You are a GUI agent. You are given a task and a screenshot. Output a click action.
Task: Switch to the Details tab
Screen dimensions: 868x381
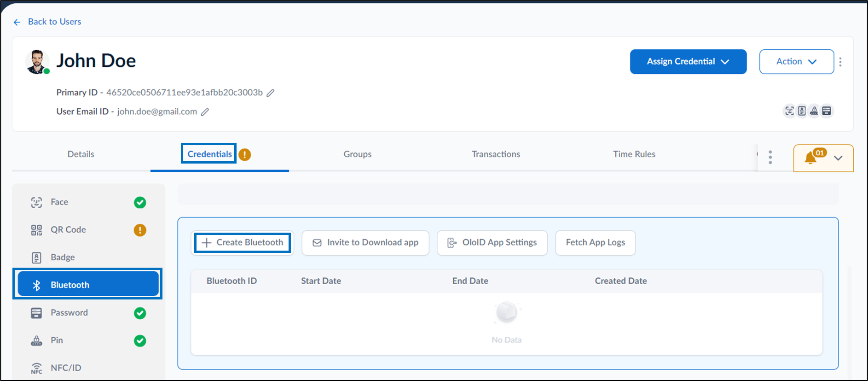click(x=81, y=154)
